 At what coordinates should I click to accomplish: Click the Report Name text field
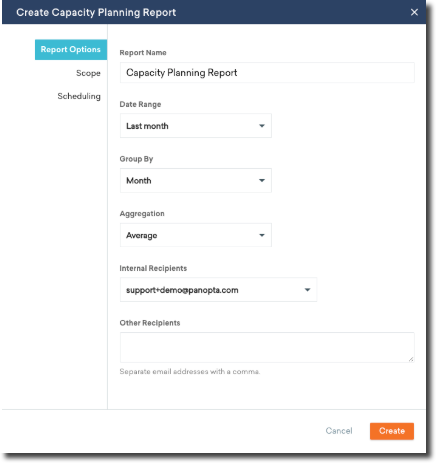[x=267, y=73]
